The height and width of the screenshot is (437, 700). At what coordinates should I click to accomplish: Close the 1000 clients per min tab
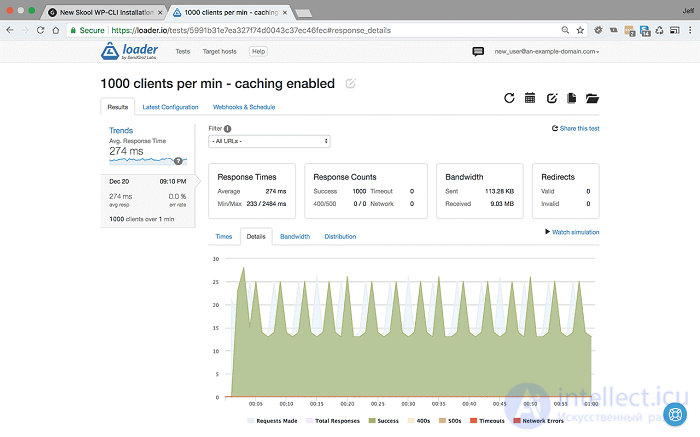click(x=285, y=12)
